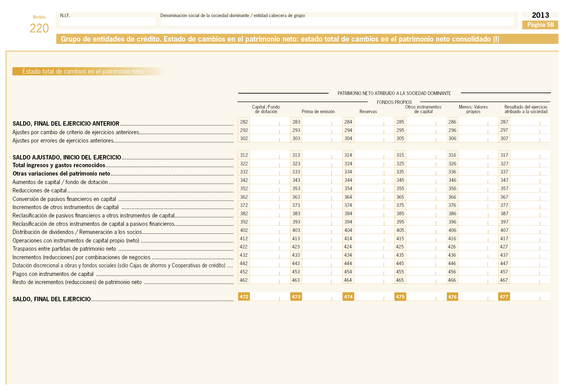Click field 283 under Prima de emisión

coord(316,122)
